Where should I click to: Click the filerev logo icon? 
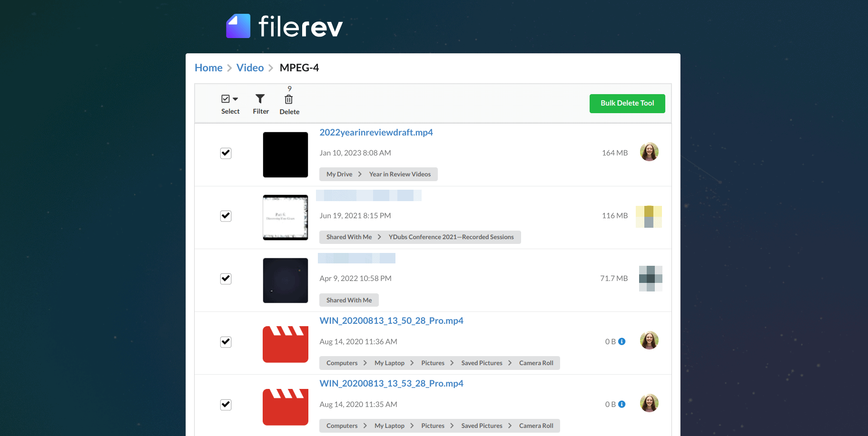click(238, 26)
